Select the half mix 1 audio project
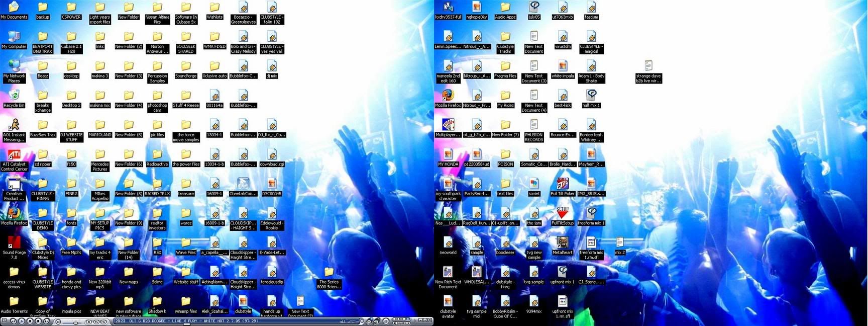The image size is (868, 326). (x=591, y=99)
